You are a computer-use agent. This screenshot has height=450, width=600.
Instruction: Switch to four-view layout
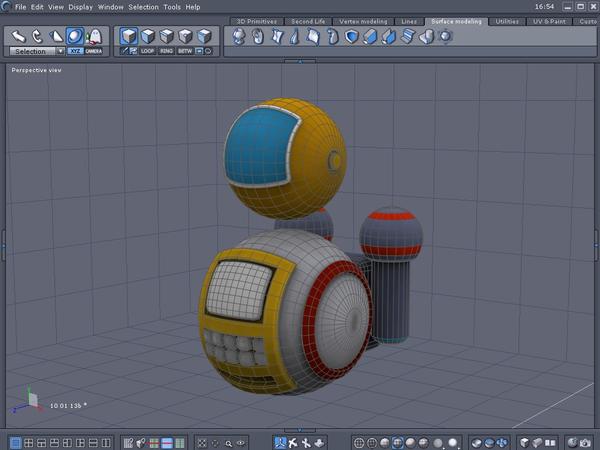coord(29,443)
